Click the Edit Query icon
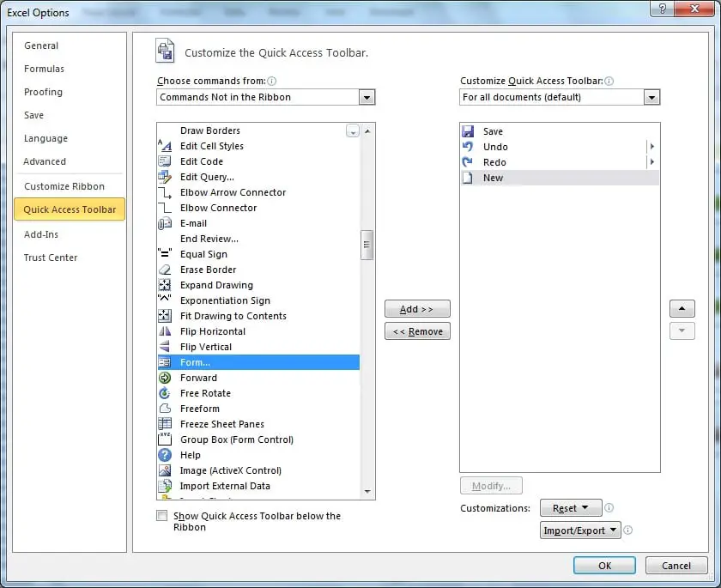721x588 pixels. pos(165,177)
